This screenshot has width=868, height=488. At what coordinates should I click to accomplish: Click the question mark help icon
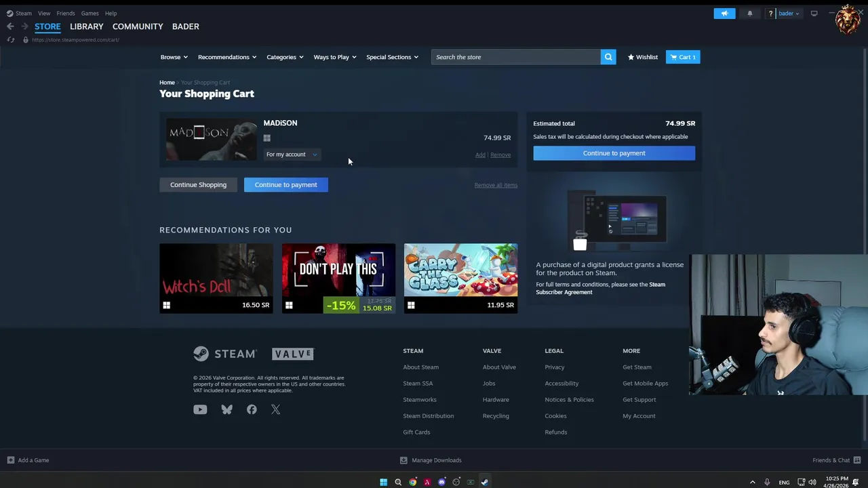(770, 14)
